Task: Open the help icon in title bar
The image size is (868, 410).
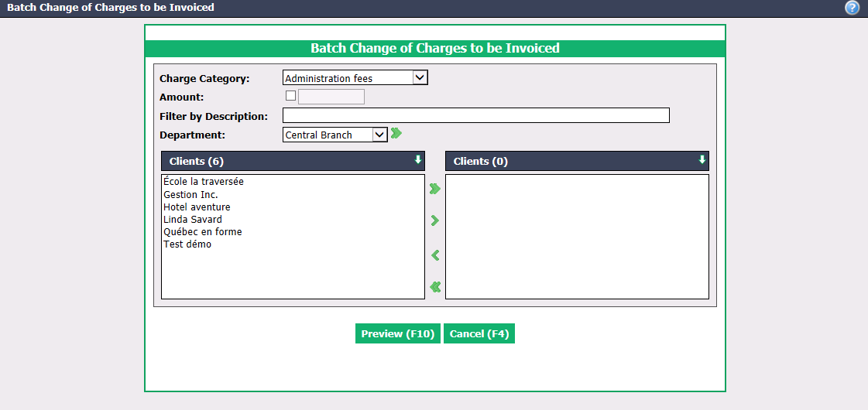Action: [x=852, y=8]
